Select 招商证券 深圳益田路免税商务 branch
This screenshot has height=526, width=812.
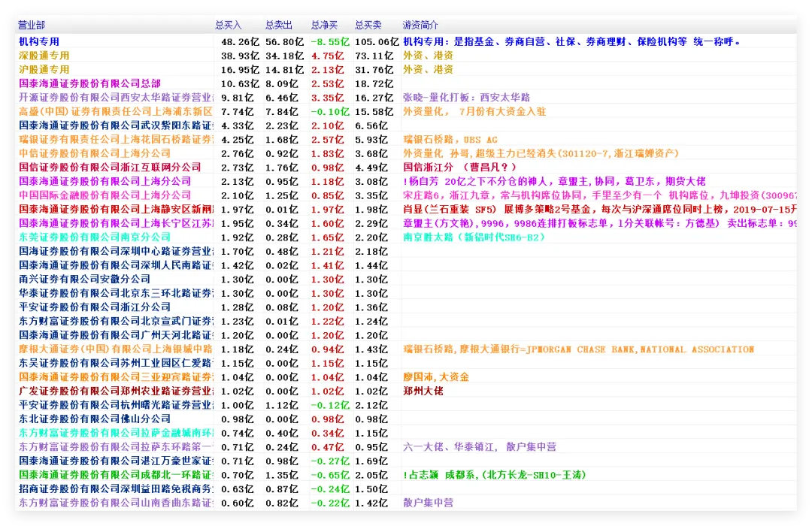click(116, 488)
